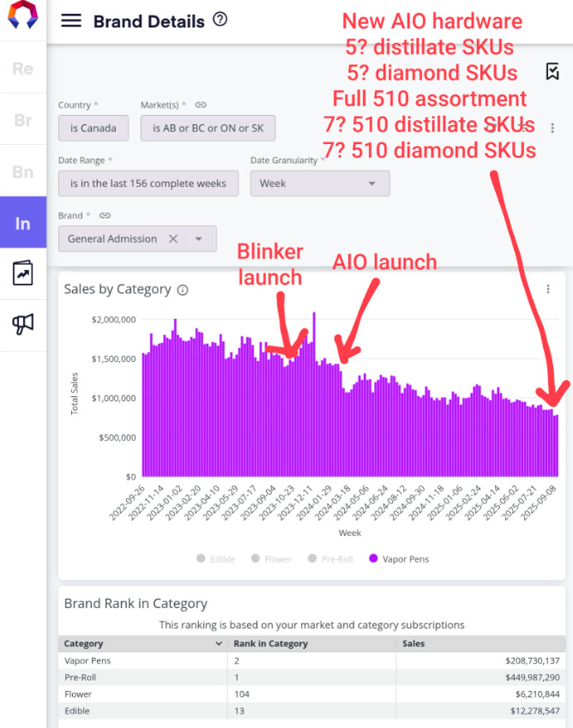The width and height of the screenshot is (573, 728).
Task: Select the Vapor Pens table row
Action: 311,660
